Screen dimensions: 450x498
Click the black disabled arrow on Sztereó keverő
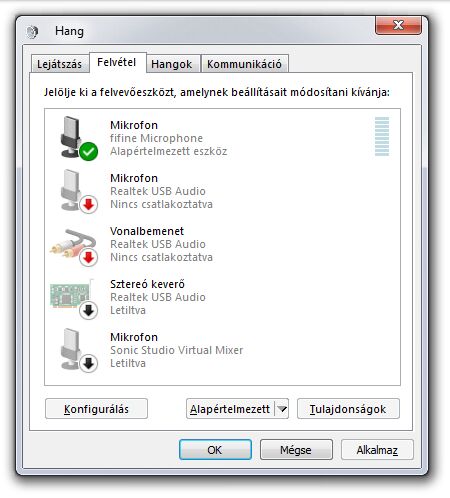click(x=89, y=311)
